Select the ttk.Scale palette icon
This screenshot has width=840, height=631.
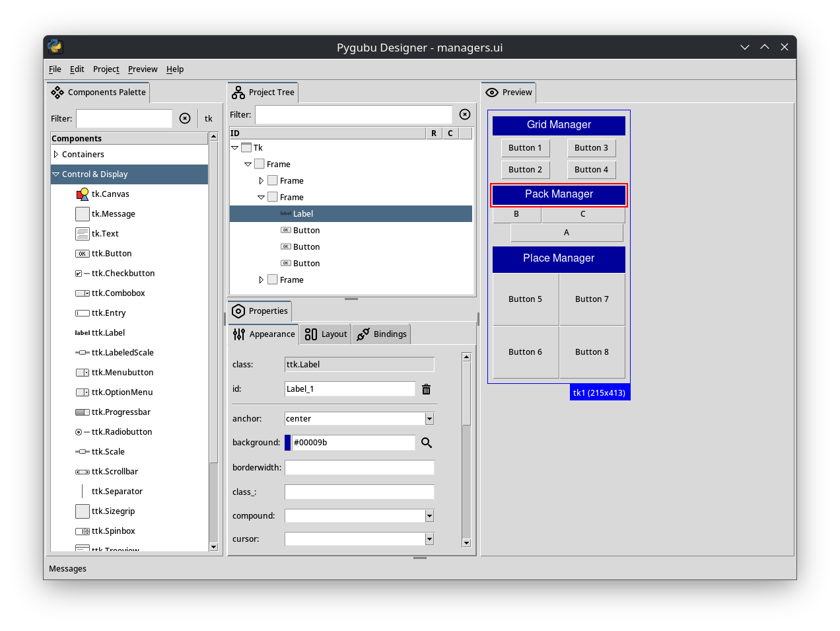click(x=83, y=452)
